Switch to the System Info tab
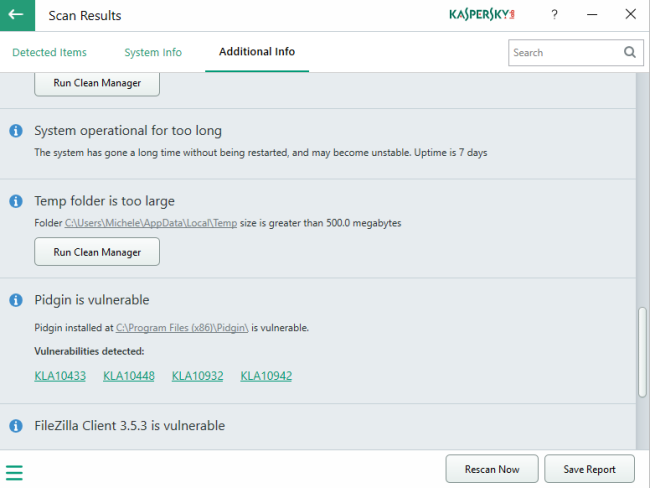650x488 pixels. [153, 52]
